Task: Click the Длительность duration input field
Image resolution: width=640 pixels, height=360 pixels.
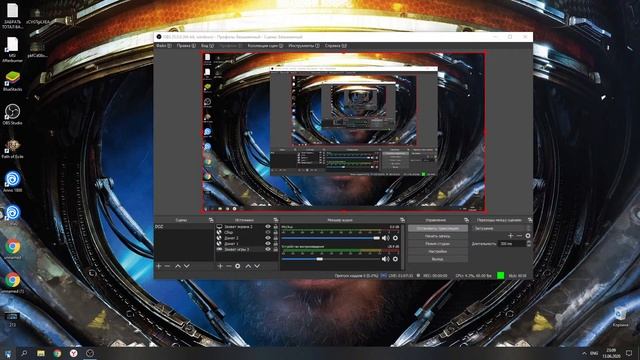Action: tap(513, 243)
